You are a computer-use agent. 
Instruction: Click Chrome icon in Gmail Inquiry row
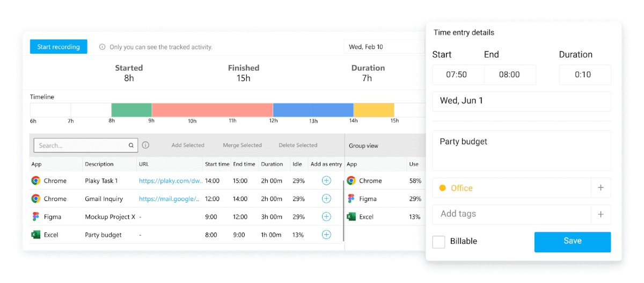coord(36,199)
